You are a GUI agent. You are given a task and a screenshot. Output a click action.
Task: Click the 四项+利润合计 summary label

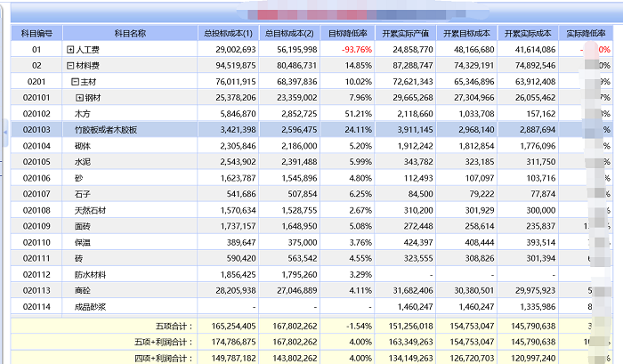163,359
